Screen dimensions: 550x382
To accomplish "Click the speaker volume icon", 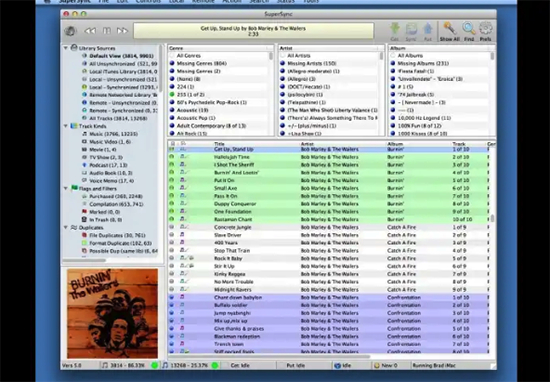I will click(70, 31).
